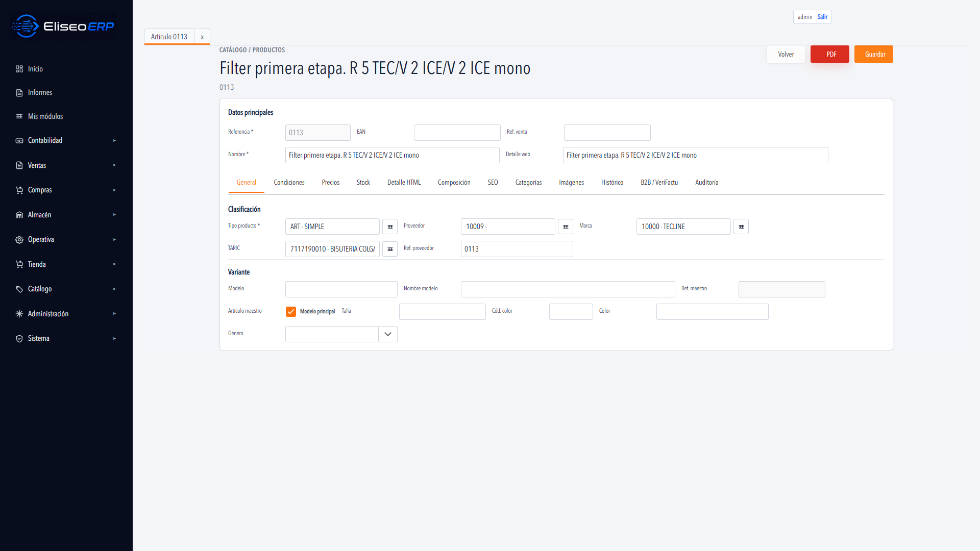This screenshot has width=980, height=551.
Task: Select the General tab
Action: point(247,183)
